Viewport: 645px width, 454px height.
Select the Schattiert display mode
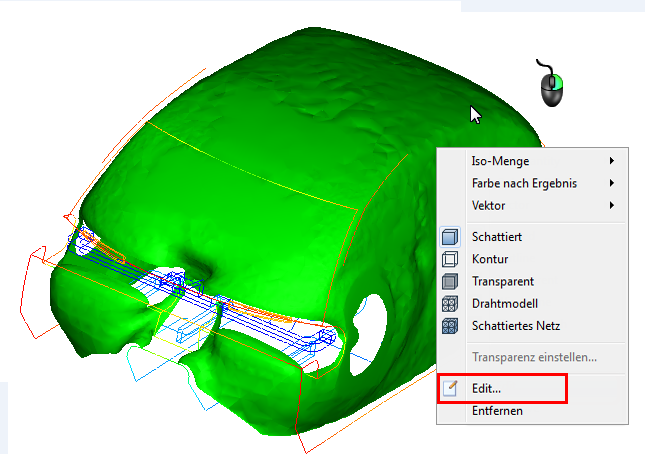[x=532, y=237]
